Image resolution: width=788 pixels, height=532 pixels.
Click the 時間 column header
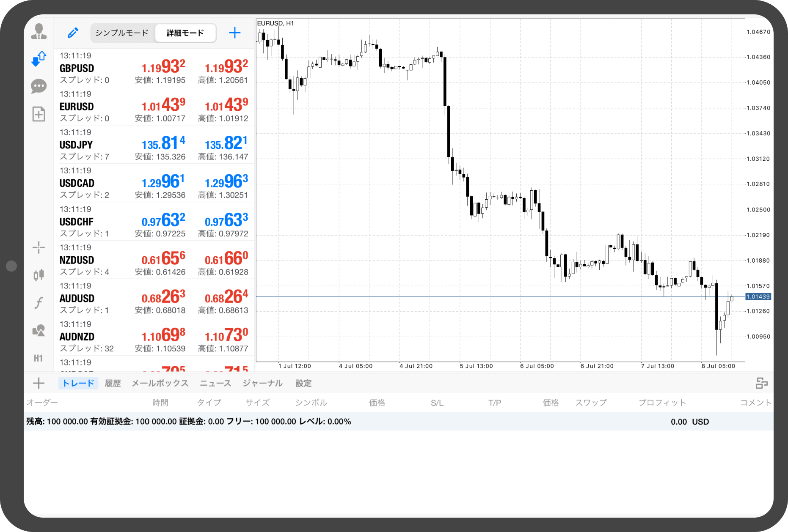[160, 403]
